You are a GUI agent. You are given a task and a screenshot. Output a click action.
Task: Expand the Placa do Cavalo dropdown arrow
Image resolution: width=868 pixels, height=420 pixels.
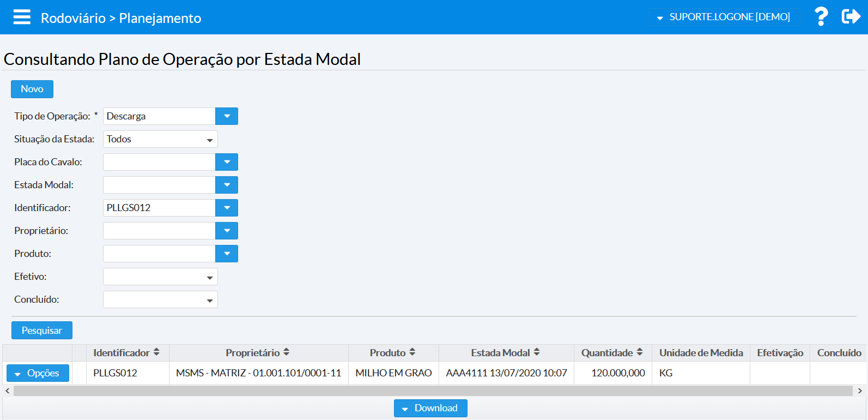(x=227, y=162)
